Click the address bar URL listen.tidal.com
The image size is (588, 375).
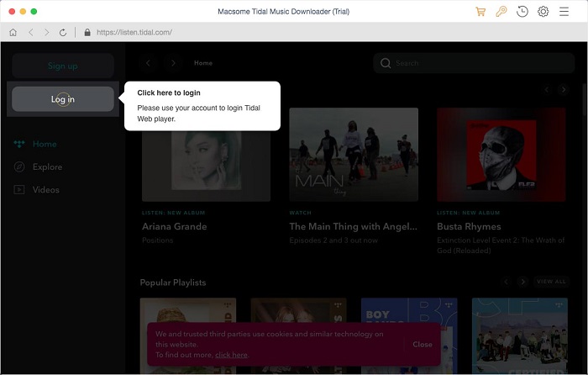tap(134, 33)
